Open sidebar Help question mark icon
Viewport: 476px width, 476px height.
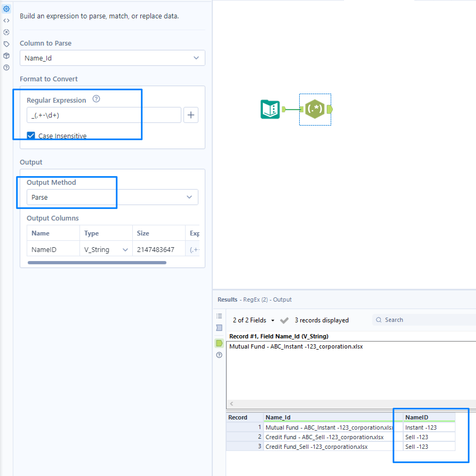pyautogui.click(x=6, y=67)
